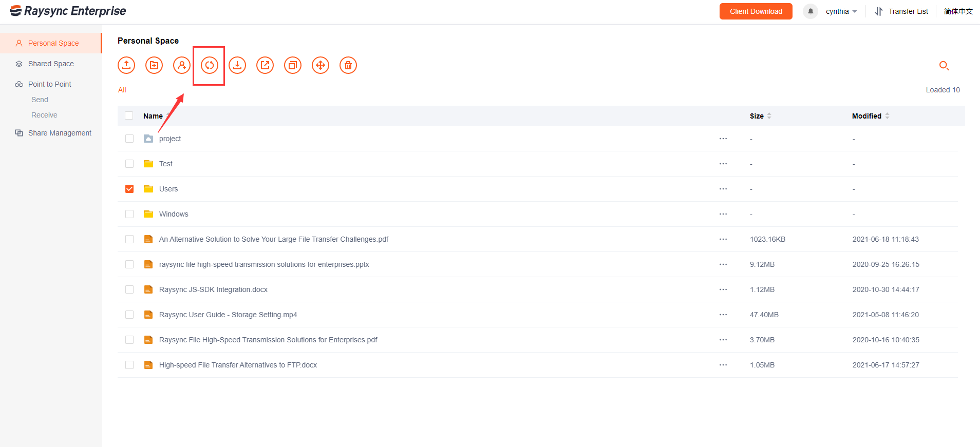Click the Test folder icon
This screenshot has width=980, height=447.
coord(148,164)
